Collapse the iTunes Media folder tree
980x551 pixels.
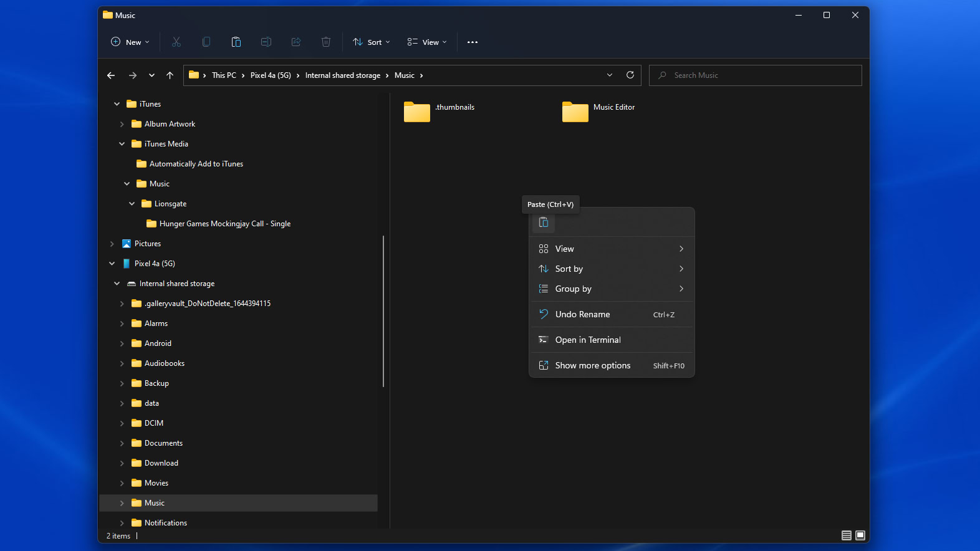tap(122, 144)
